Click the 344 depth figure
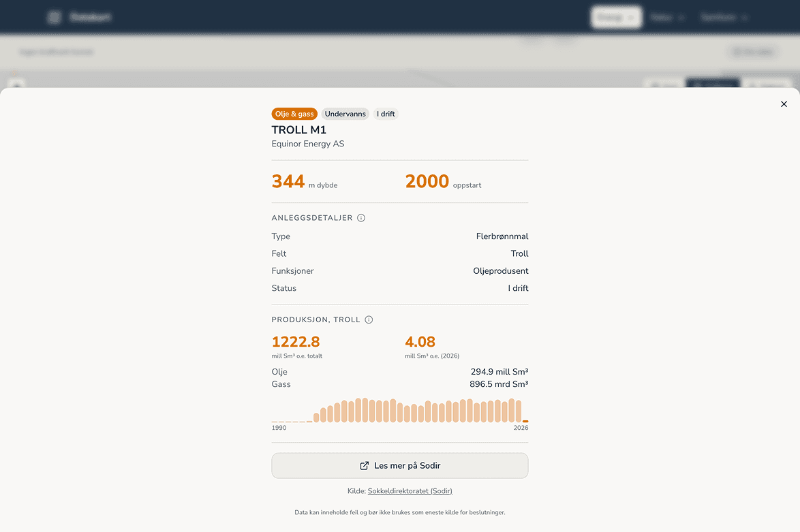The image size is (800, 532). tap(288, 182)
